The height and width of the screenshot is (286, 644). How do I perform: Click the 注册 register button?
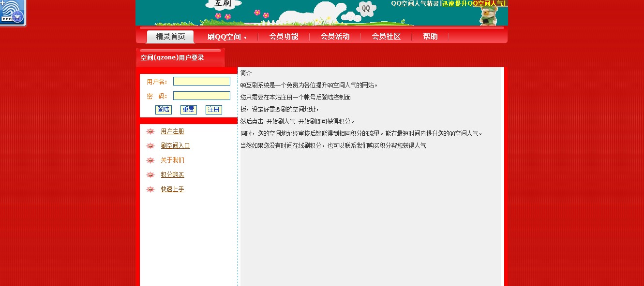pos(214,110)
